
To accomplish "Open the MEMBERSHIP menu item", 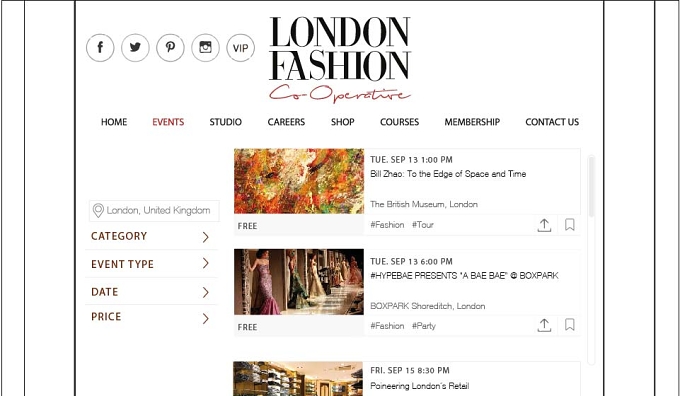I will tap(472, 122).
